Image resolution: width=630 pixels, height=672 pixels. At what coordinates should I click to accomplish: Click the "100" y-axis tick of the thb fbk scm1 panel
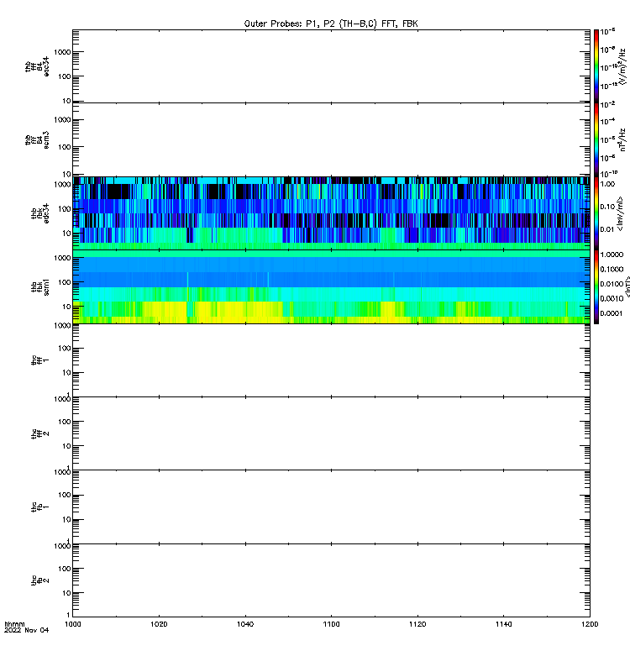point(65,282)
